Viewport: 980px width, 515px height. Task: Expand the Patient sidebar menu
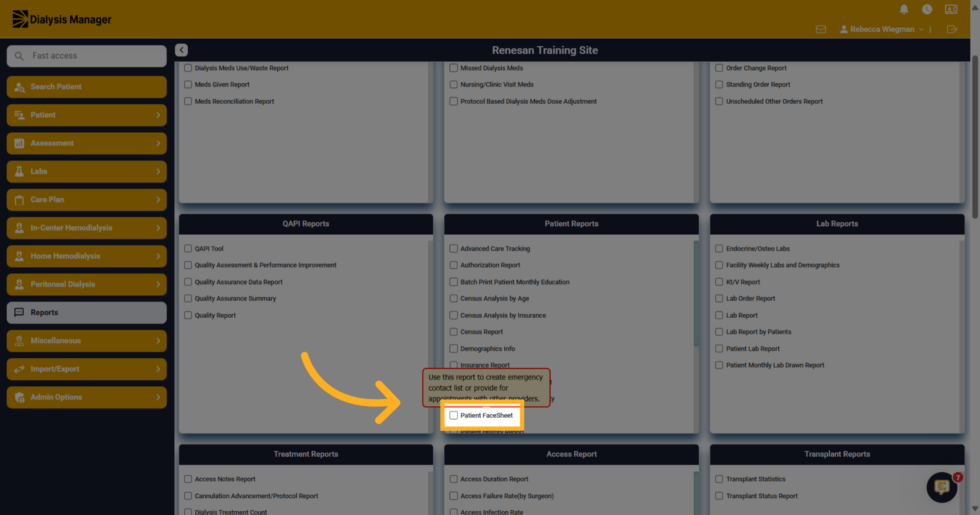click(x=87, y=115)
